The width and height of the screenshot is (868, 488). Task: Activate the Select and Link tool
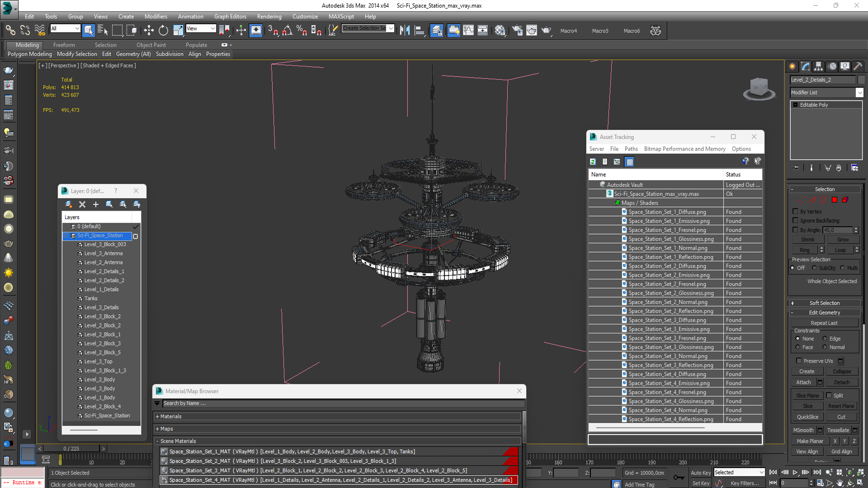10,30
